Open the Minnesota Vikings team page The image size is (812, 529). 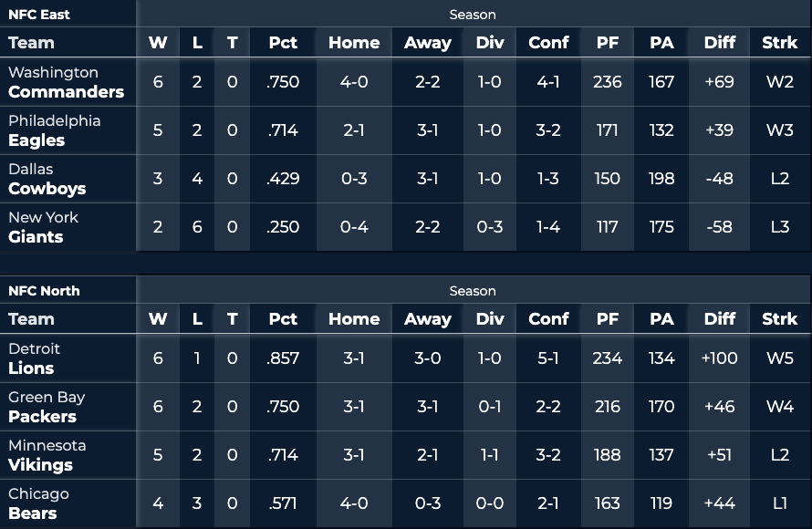[x=47, y=455]
